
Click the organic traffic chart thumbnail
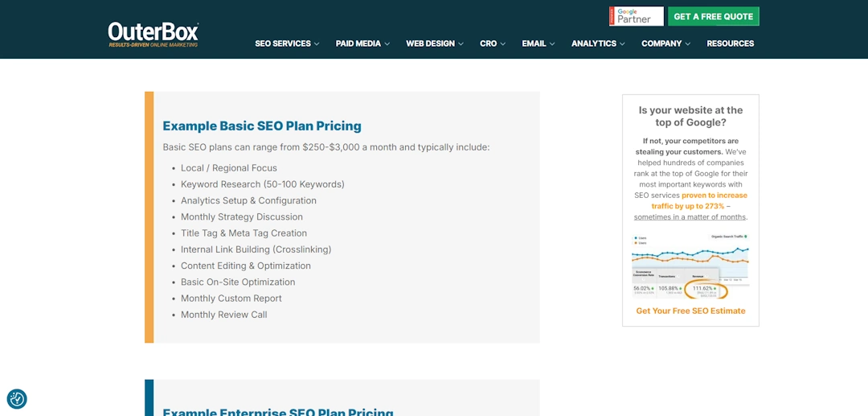(x=690, y=266)
